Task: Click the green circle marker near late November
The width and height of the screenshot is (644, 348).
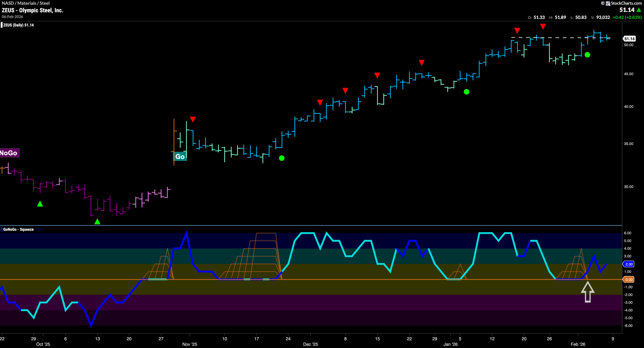Action: [282, 158]
